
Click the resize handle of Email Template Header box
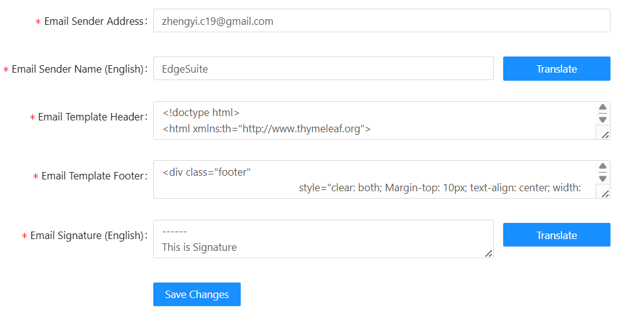(605, 134)
